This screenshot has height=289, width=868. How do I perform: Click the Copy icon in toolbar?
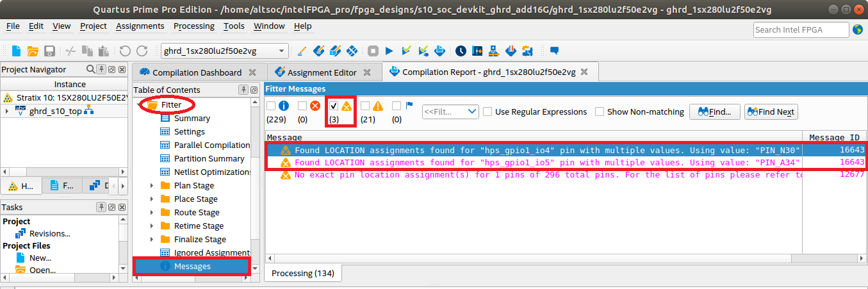click(x=88, y=51)
